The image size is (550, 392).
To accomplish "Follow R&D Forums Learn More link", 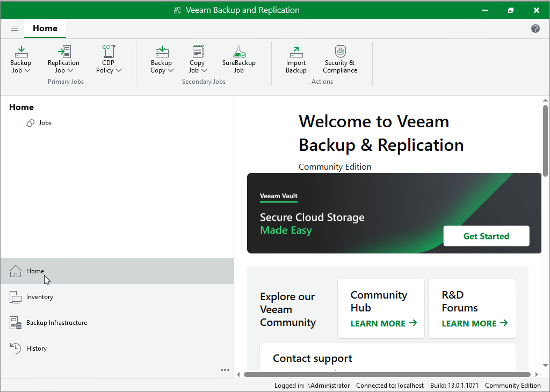I will [x=475, y=323].
